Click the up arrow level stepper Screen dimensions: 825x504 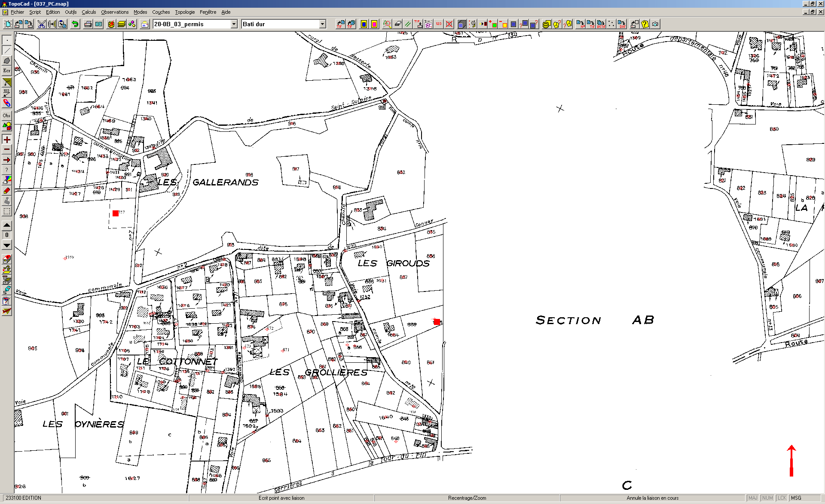(7, 225)
